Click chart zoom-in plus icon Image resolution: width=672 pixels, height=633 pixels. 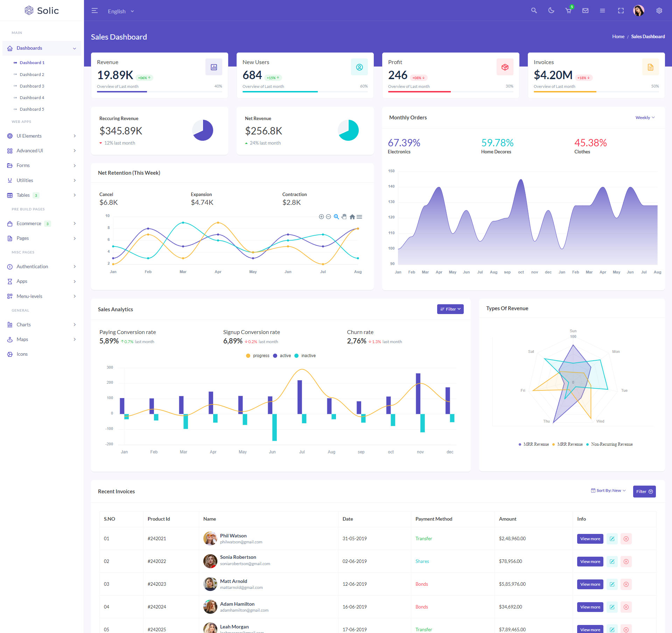(x=321, y=217)
